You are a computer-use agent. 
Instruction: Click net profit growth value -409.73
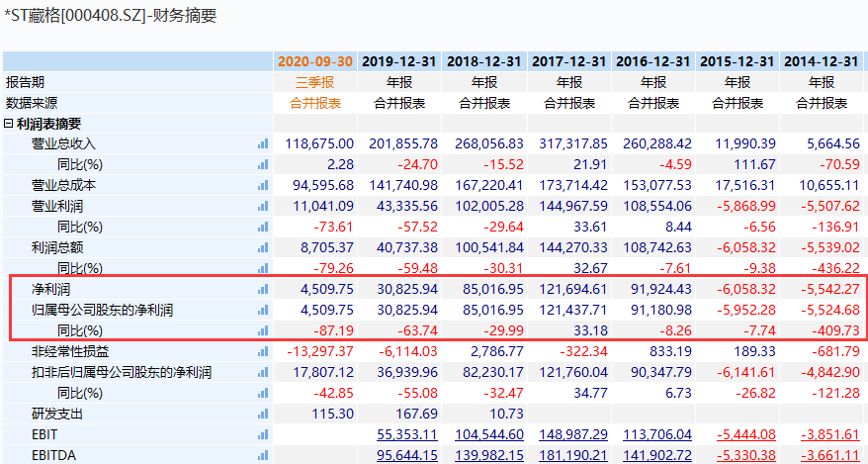point(836,330)
